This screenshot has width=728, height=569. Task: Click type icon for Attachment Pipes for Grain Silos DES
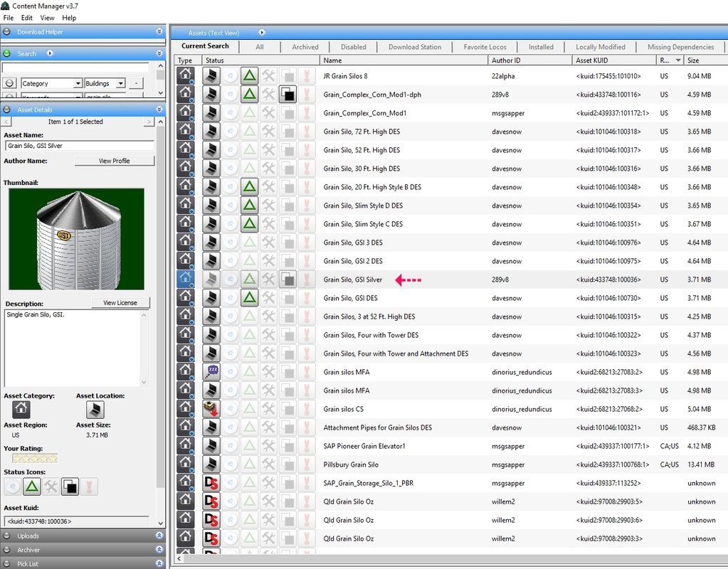tap(185, 427)
